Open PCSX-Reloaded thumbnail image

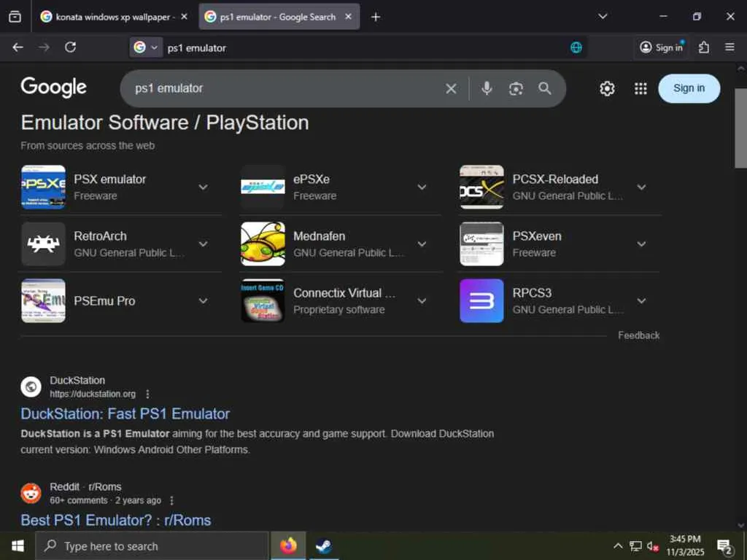click(481, 187)
